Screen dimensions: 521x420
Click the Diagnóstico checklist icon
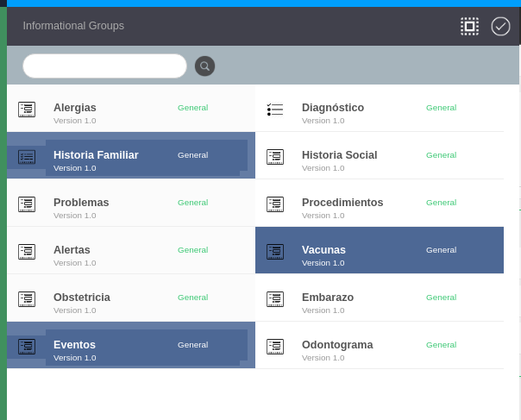[275, 110]
